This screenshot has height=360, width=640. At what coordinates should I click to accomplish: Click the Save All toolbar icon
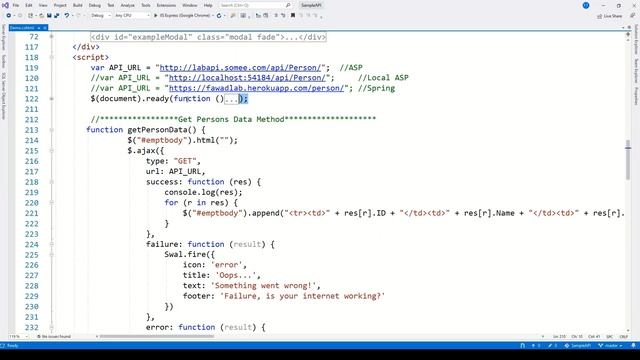57,16
